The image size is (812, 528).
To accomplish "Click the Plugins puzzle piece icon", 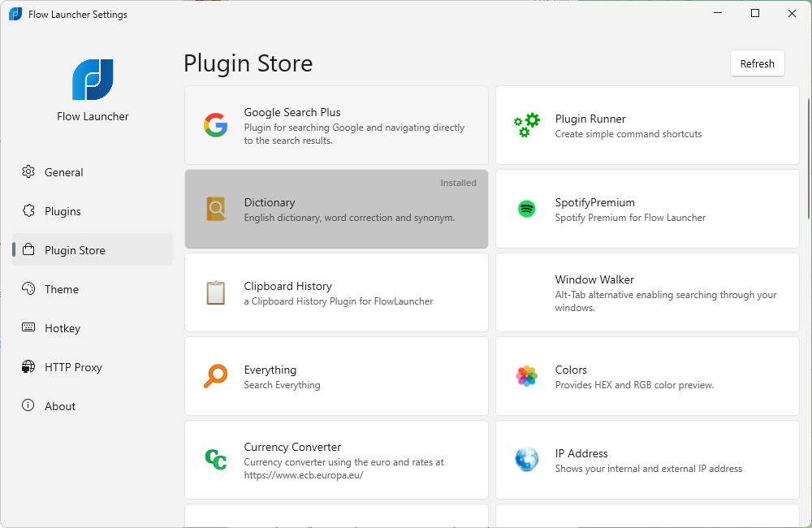I will 28,210.
